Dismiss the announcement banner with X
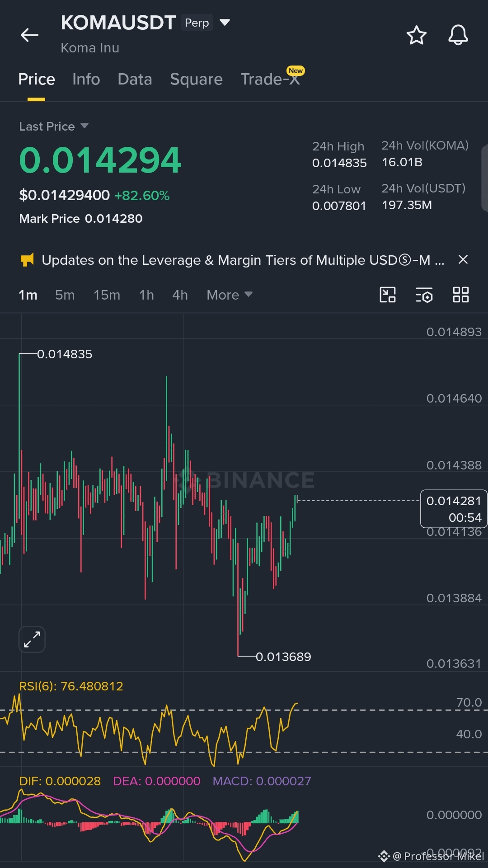 [463, 259]
